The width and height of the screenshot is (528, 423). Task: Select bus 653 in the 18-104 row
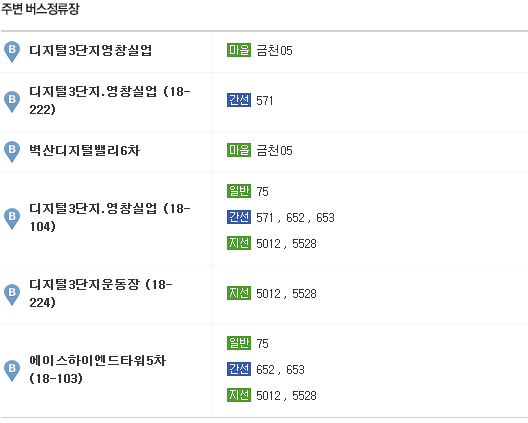325,218
